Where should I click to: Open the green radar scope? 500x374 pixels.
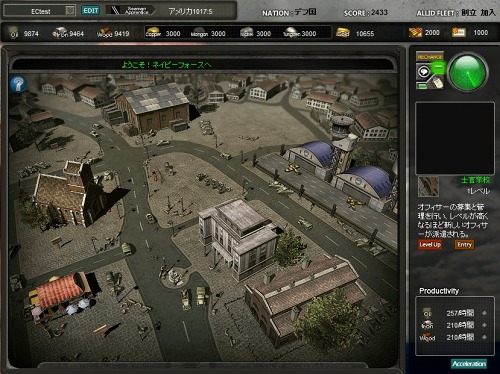tap(468, 72)
